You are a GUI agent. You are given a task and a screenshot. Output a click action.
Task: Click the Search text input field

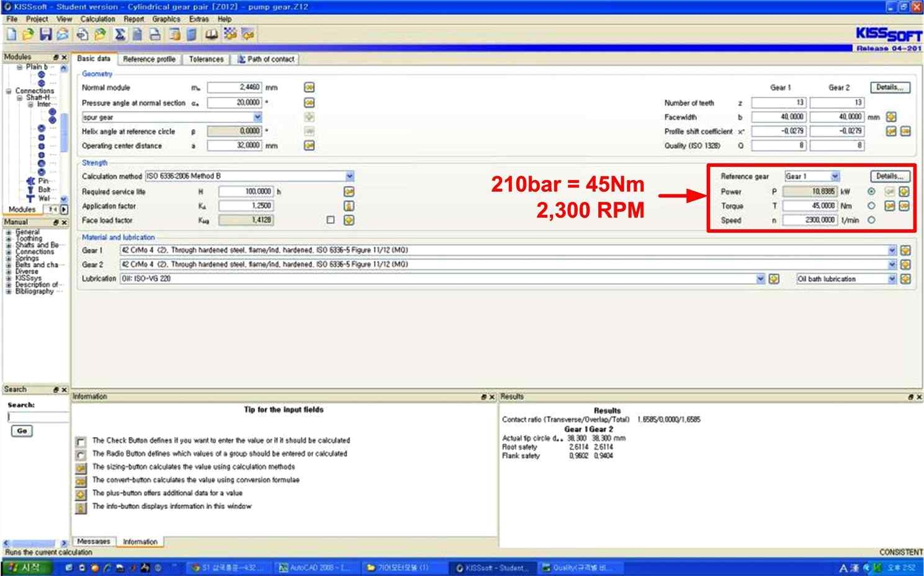[38, 417]
